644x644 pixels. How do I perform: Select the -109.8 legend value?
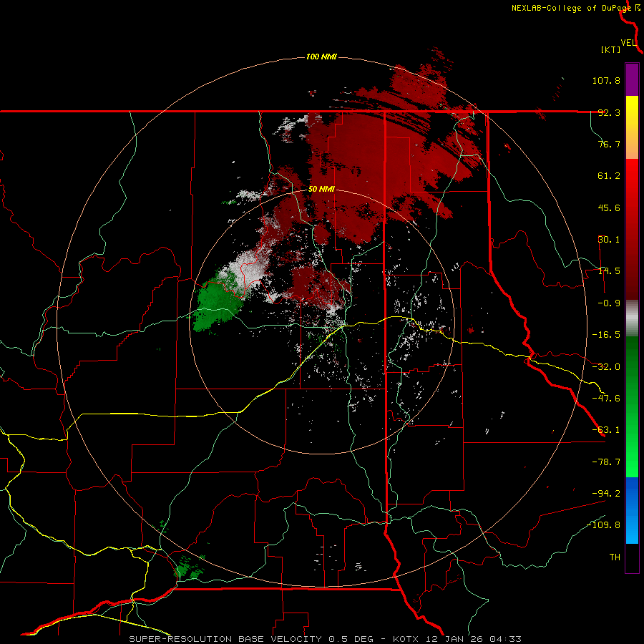coord(603,525)
